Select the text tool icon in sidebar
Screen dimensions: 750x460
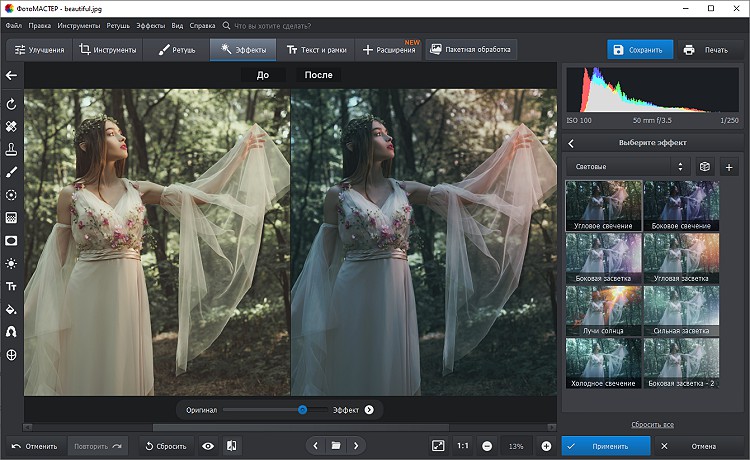[x=11, y=286]
